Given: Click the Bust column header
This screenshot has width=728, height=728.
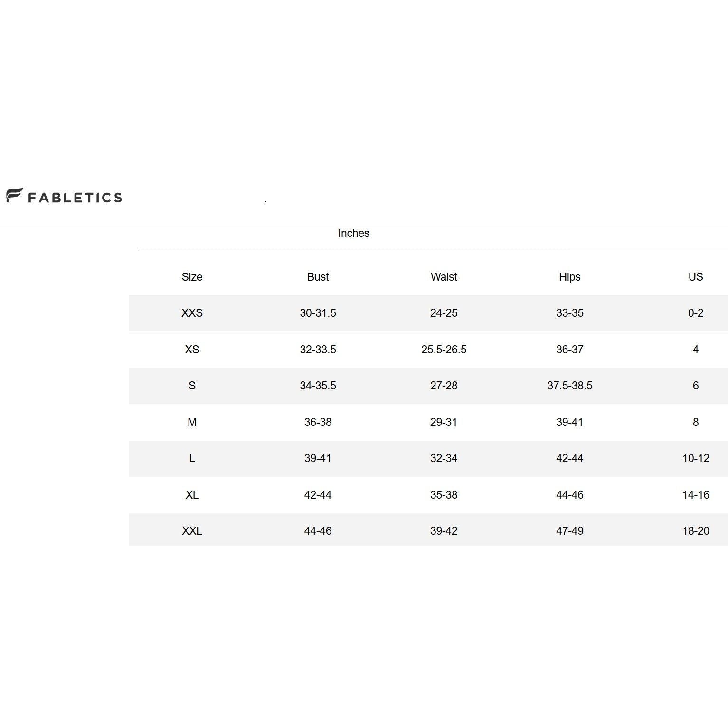Looking at the screenshot, I should pyautogui.click(x=318, y=277).
